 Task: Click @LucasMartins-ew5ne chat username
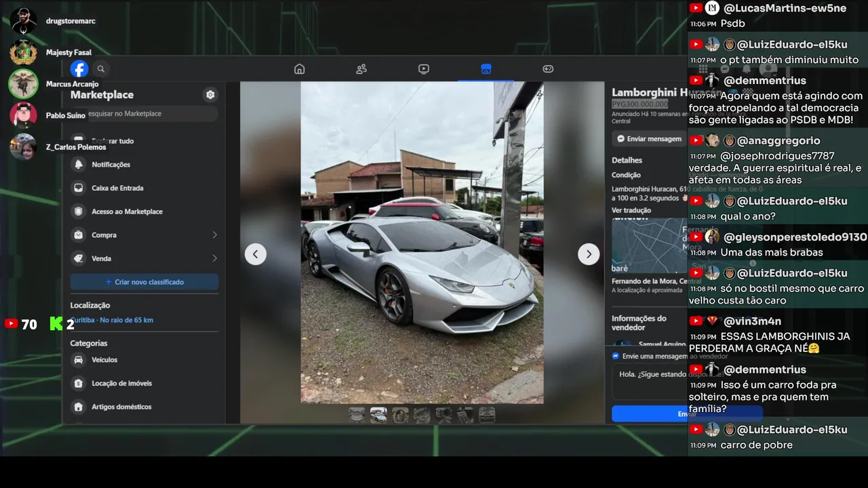click(x=785, y=8)
